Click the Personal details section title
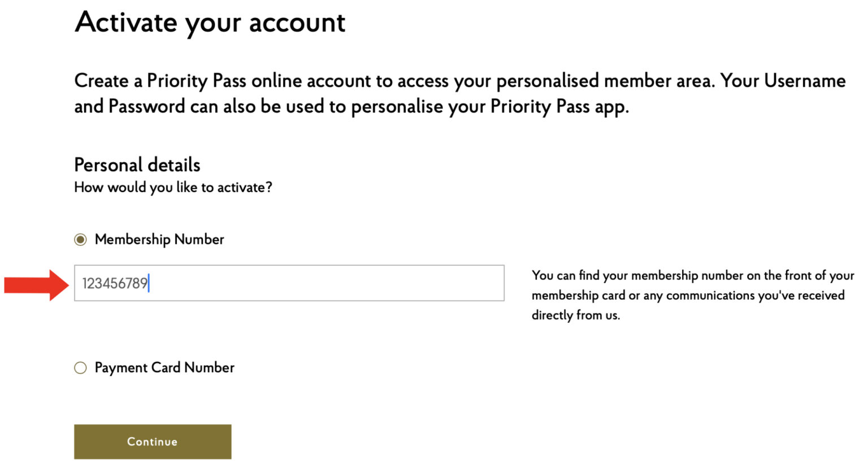This screenshot has height=467, width=868. [x=137, y=164]
